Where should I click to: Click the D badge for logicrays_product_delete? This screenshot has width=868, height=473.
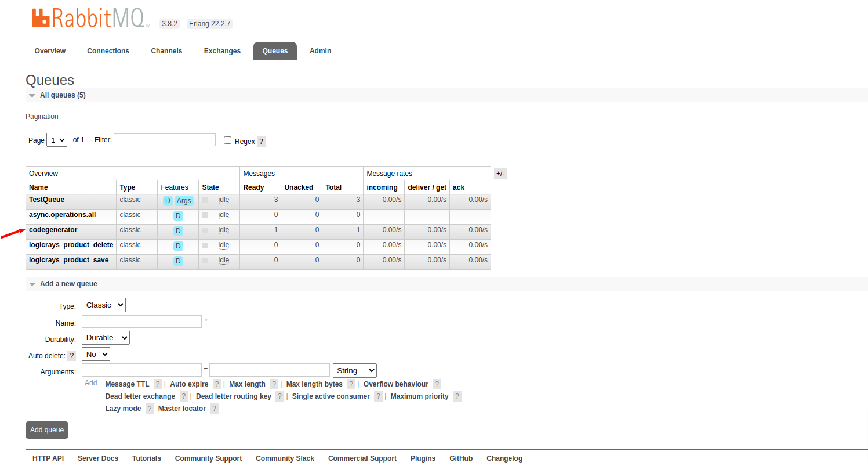tap(178, 246)
